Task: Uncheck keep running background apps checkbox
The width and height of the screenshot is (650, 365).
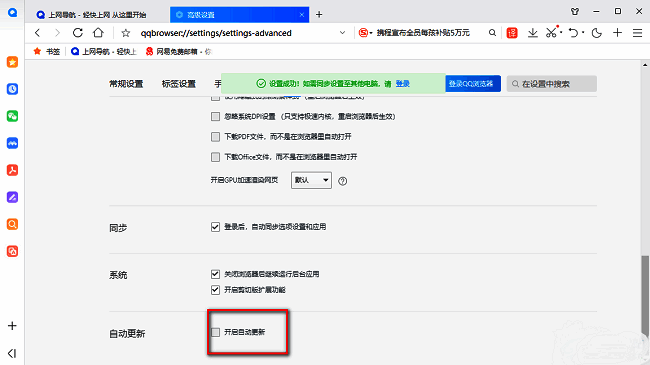Action: (x=215, y=274)
